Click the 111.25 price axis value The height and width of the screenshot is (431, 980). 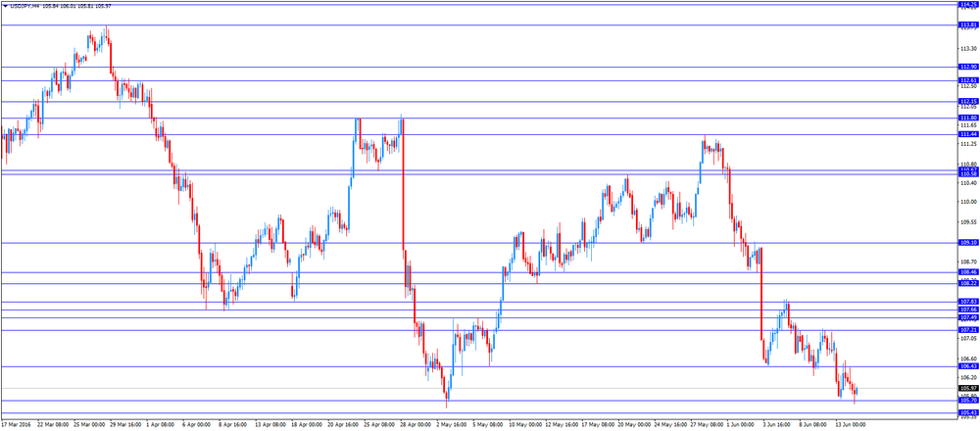[967, 144]
